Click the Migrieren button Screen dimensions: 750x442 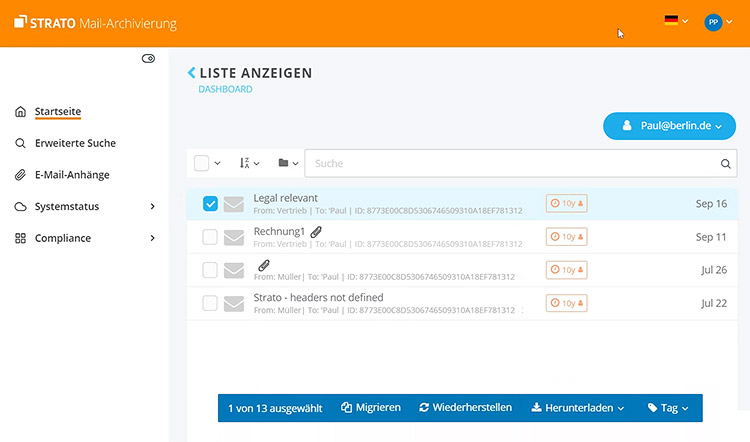tap(371, 408)
